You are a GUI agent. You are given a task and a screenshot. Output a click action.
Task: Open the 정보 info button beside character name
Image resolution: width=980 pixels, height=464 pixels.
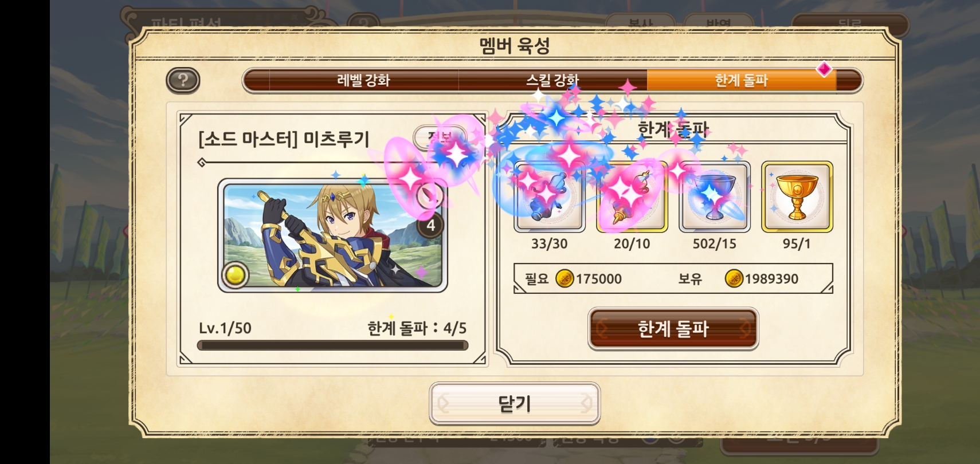click(x=440, y=137)
